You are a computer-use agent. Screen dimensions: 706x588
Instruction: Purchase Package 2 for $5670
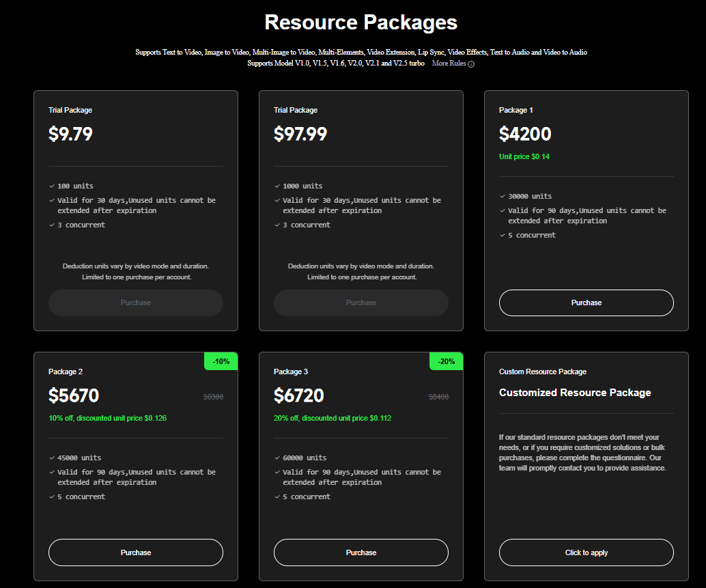[136, 552]
